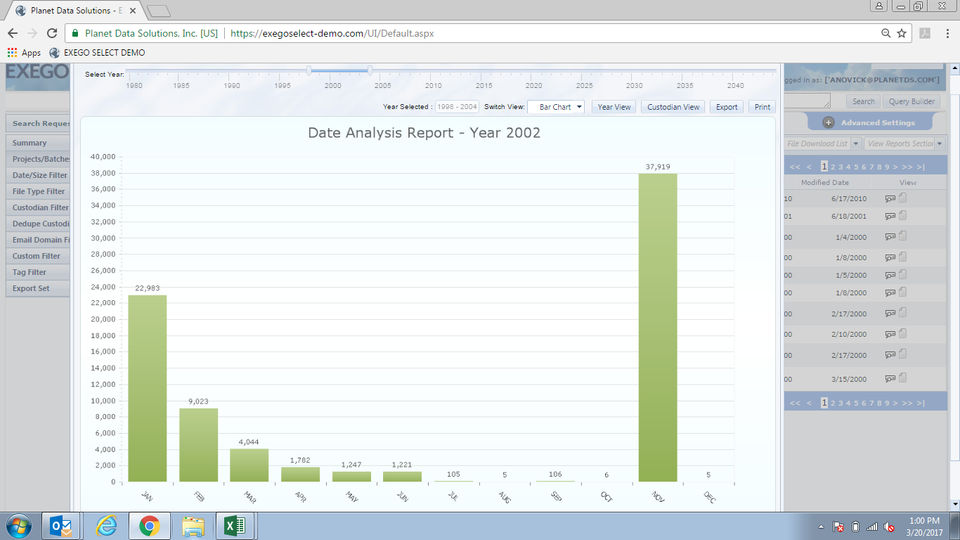Open Chrome's three-dot menu
The width and height of the screenshot is (960, 540).
point(947,33)
